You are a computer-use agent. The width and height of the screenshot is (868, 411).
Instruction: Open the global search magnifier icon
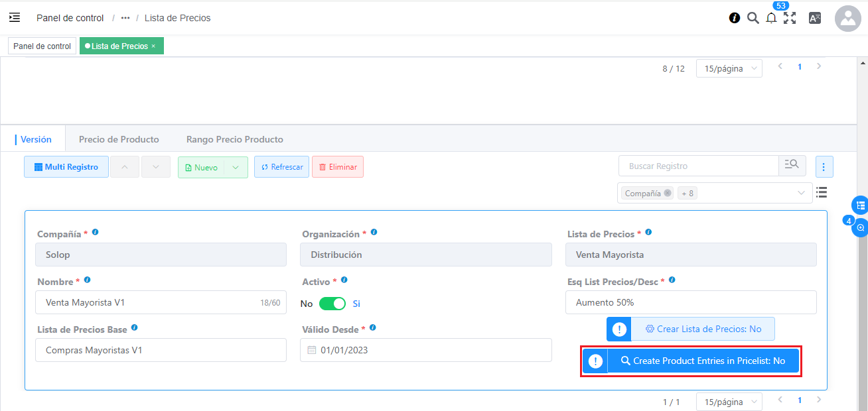(x=753, y=18)
